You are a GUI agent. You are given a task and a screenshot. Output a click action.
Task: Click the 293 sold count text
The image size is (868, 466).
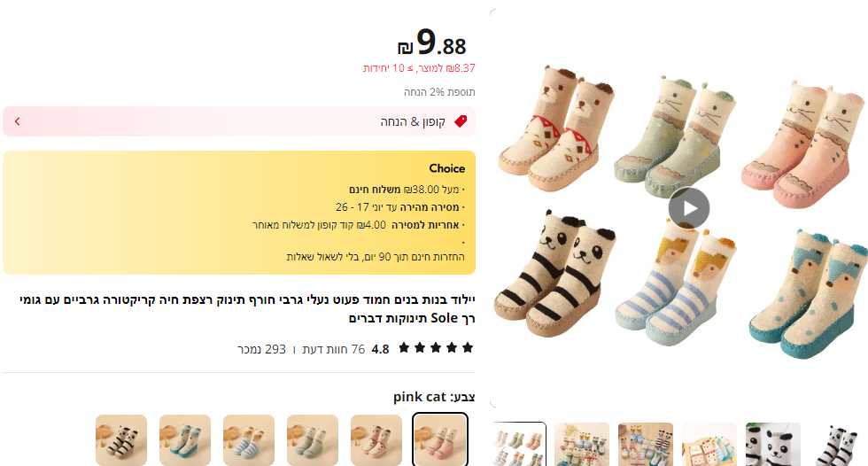coord(262,349)
